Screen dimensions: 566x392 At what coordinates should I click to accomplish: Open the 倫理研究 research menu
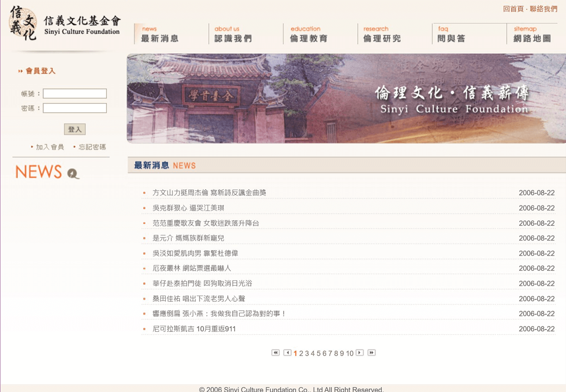pyautogui.click(x=382, y=34)
